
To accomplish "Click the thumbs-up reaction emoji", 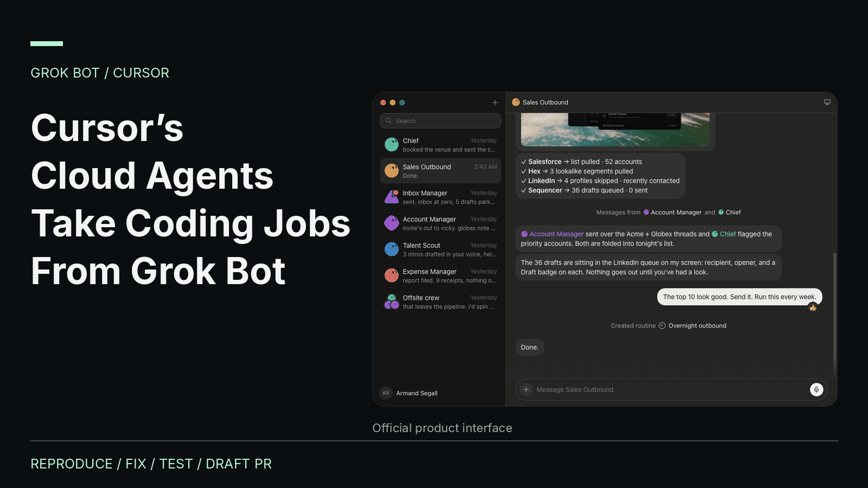I will [813, 307].
